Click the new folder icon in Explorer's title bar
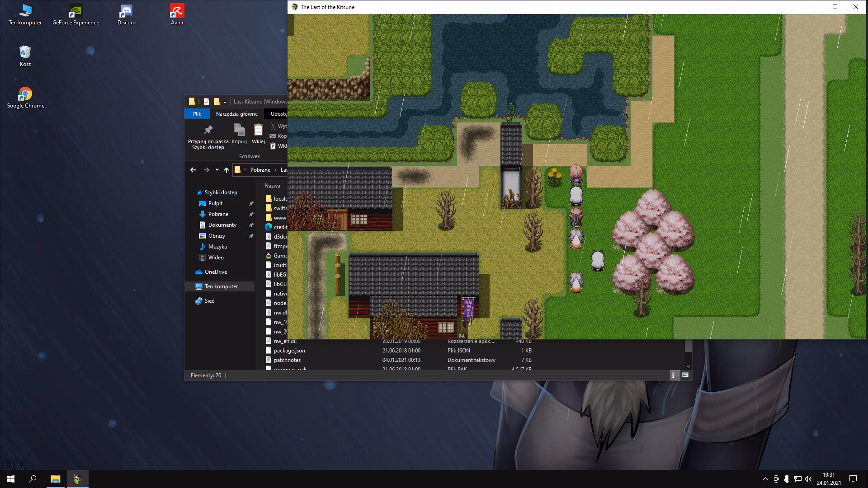Viewport: 868px width, 488px height. pyautogui.click(x=217, y=102)
